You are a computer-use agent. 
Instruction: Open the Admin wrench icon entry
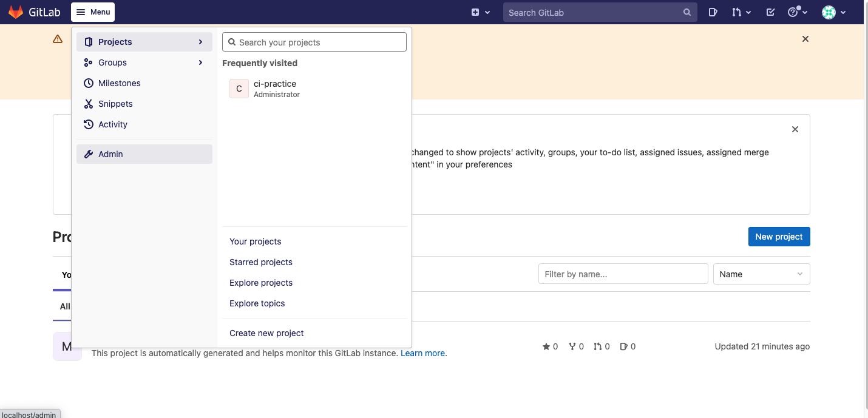[110, 154]
